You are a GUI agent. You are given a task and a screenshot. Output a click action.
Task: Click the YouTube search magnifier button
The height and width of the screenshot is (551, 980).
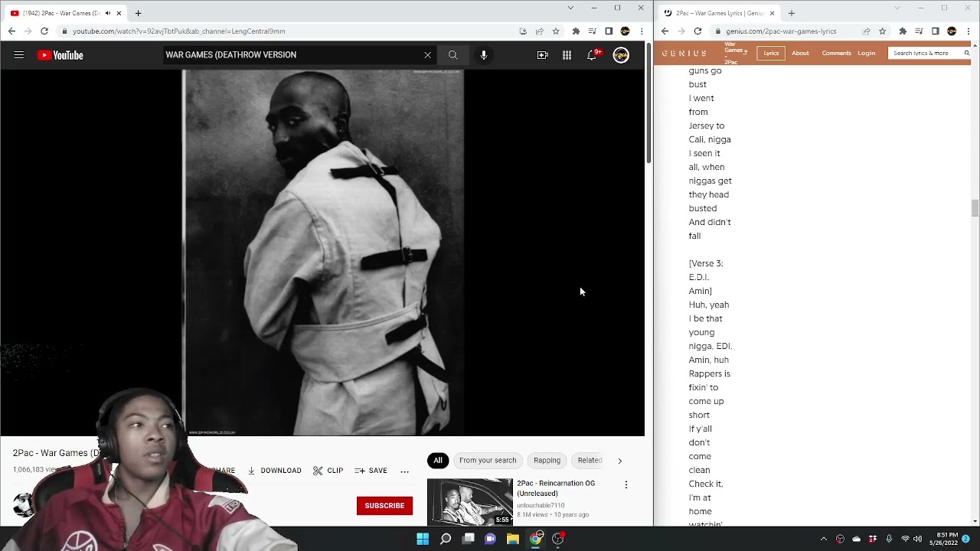point(452,55)
